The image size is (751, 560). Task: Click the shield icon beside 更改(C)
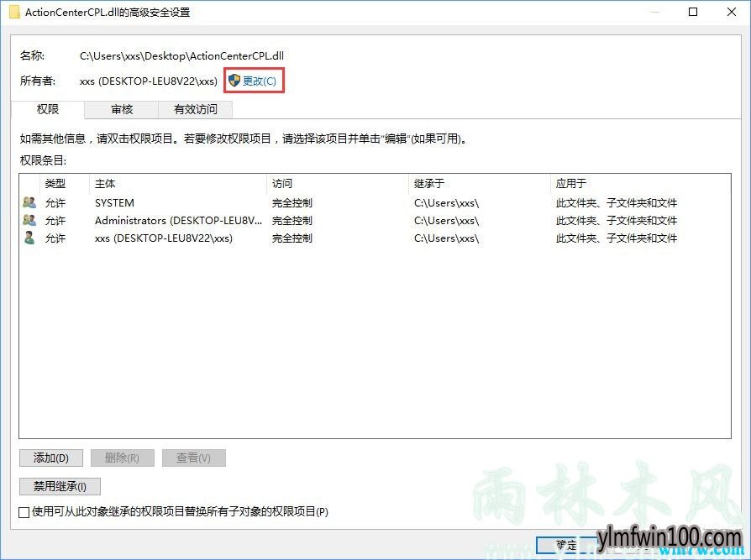(x=234, y=81)
